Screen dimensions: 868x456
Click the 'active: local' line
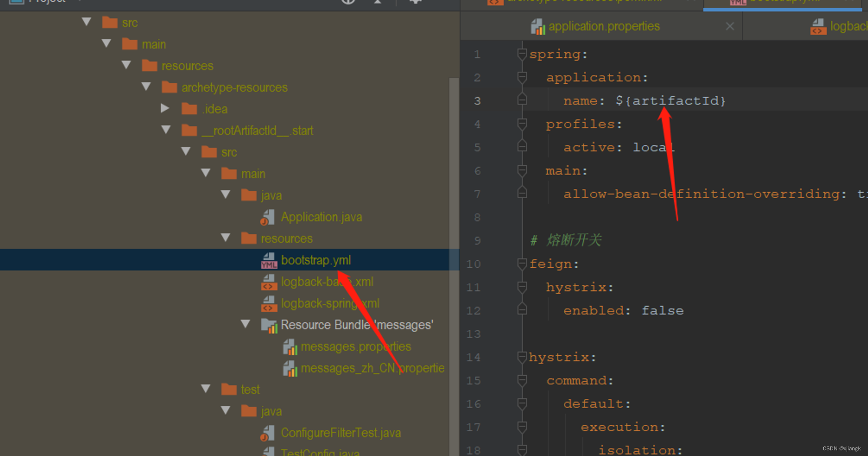click(x=619, y=148)
